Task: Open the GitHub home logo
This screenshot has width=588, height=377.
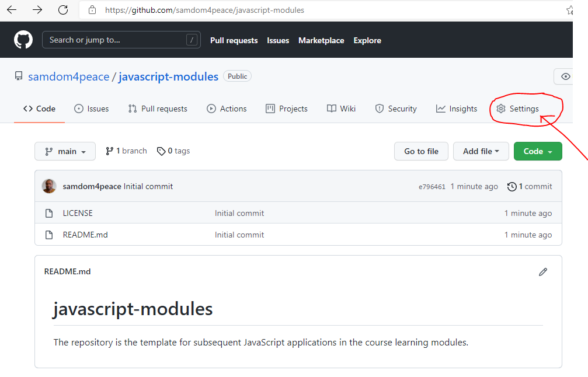Action: (x=23, y=40)
